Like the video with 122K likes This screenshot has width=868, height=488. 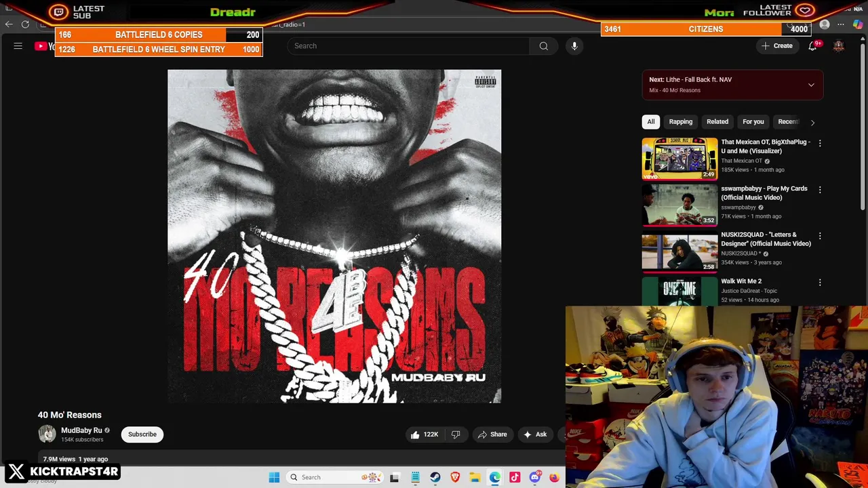pos(424,434)
